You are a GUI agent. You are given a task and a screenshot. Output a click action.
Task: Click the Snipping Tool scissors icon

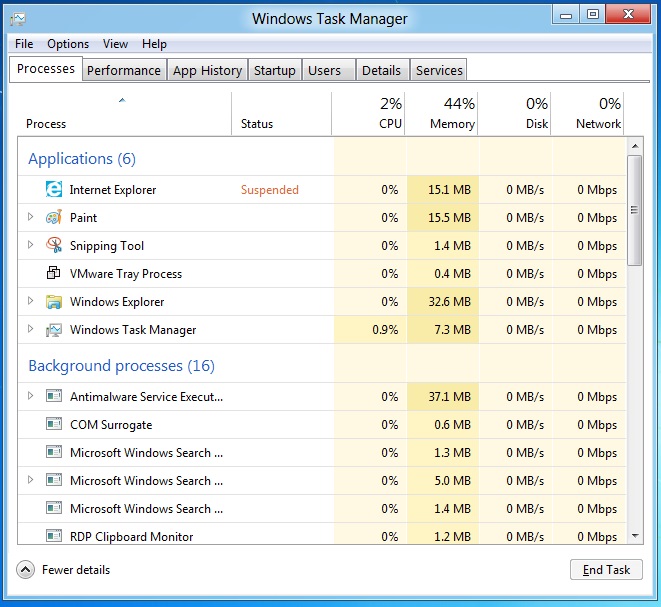54,245
